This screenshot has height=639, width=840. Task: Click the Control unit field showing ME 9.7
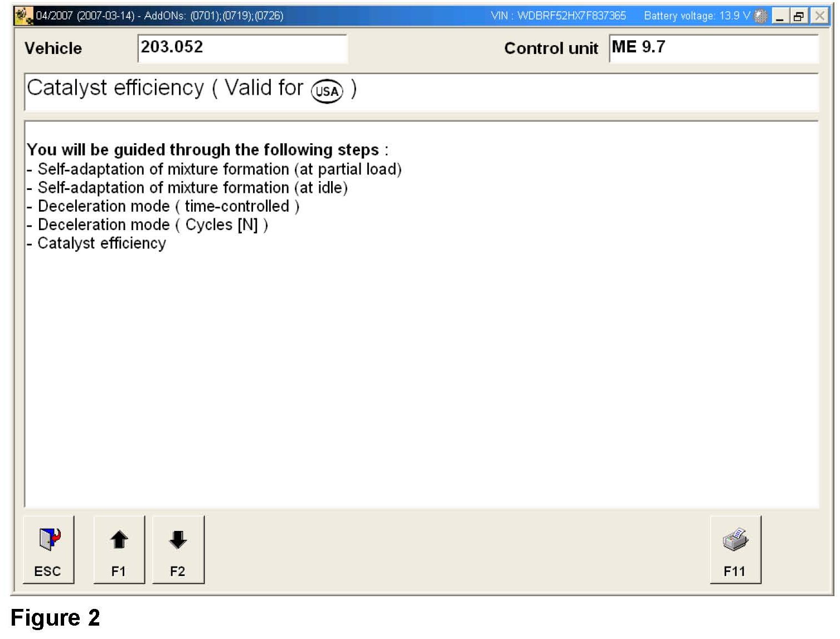[713, 48]
